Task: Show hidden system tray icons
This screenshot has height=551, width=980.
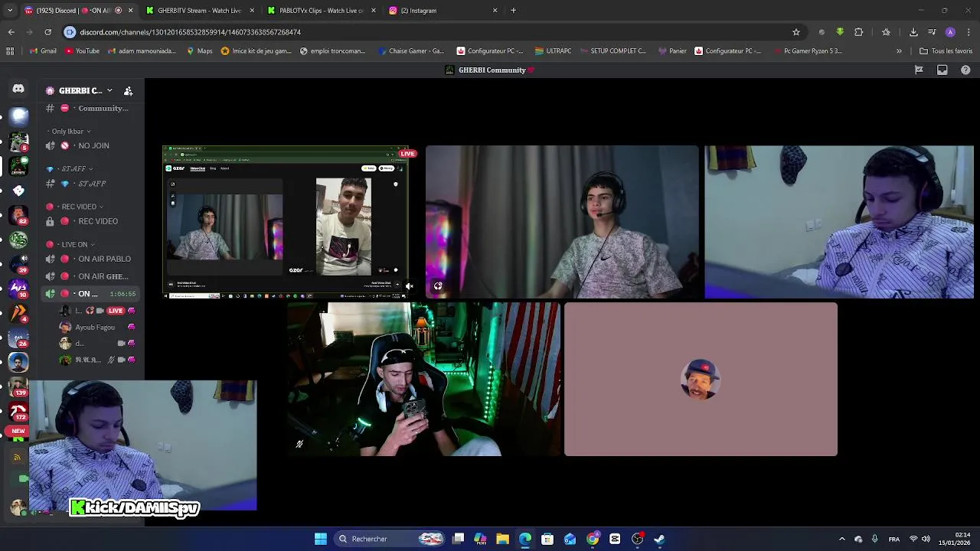Action: 842,539
